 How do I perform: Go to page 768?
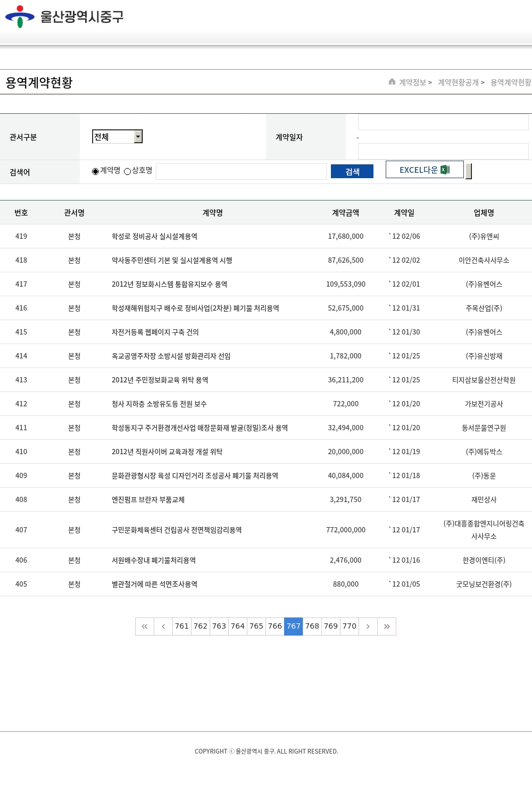[312, 627]
